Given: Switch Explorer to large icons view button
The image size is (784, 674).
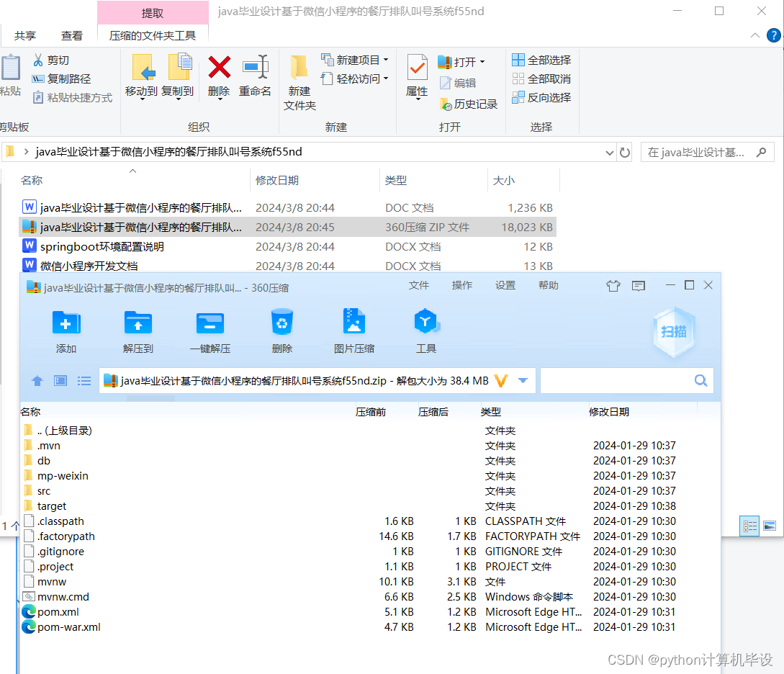Looking at the screenshot, I should point(770,526).
